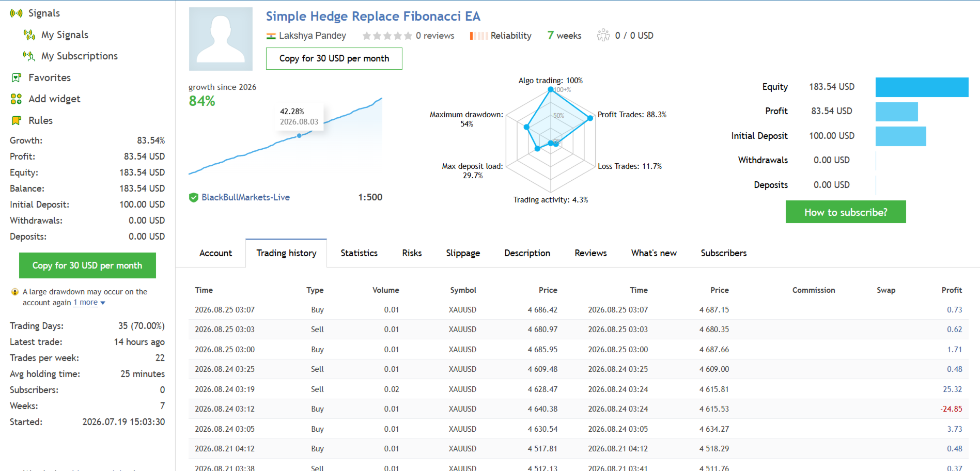The width and height of the screenshot is (980, 471).
Task: Click the How to subscribe? button
Action: (846, 212)
